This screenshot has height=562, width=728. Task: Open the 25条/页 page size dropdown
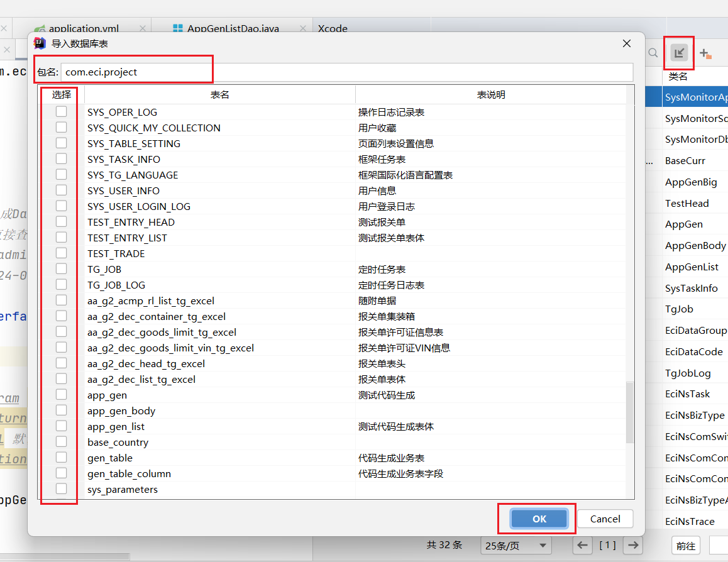pos(516,546)
